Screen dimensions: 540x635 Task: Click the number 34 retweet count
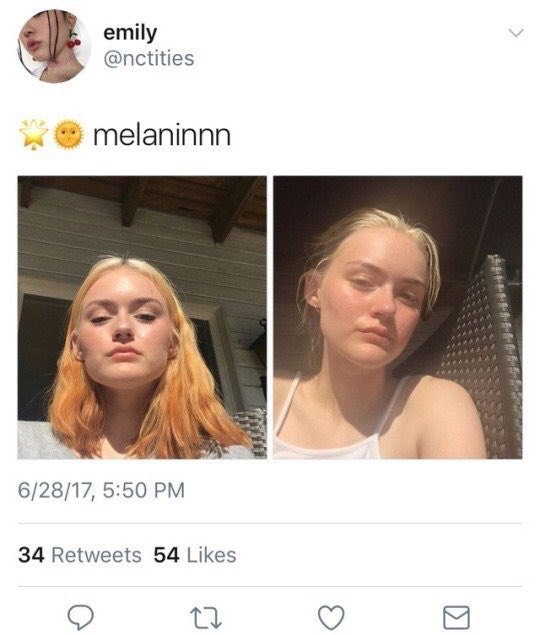pyautogui.click(x=31, y=555)
